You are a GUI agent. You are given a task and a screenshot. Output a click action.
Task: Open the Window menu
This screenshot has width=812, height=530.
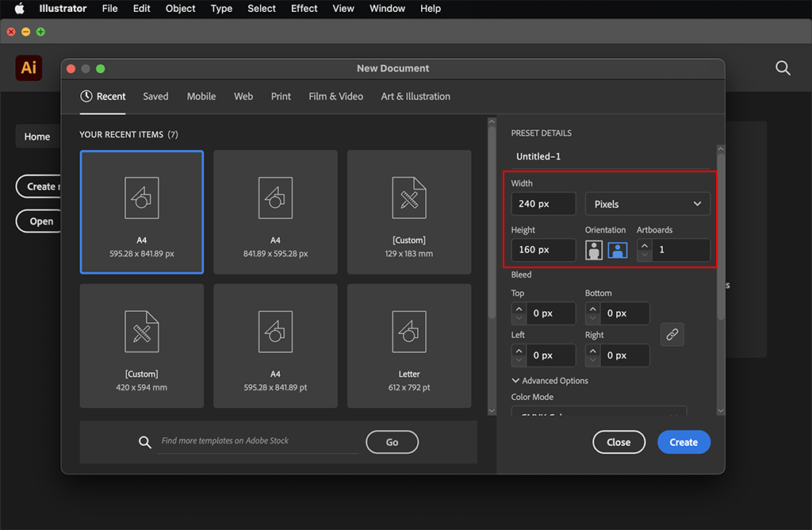coord(387,8)
